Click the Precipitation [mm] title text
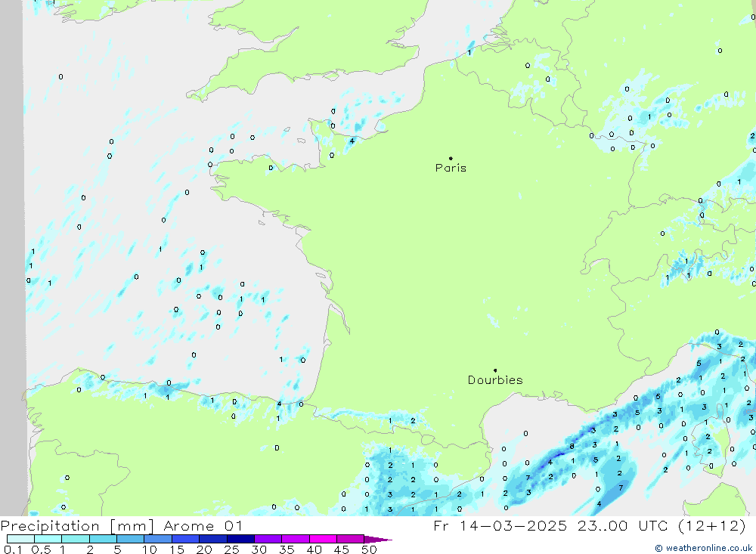This screenshot has height=554, width=756. 77,526
